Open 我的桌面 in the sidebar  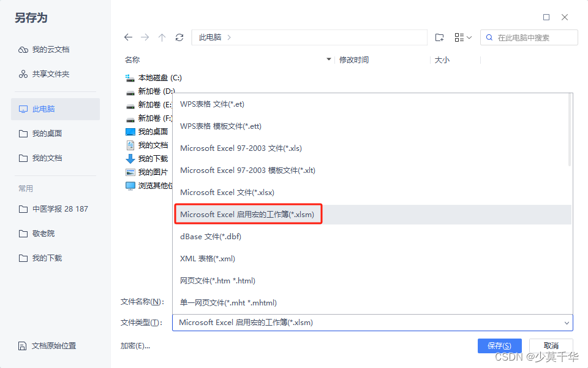(x=55, y=133)
